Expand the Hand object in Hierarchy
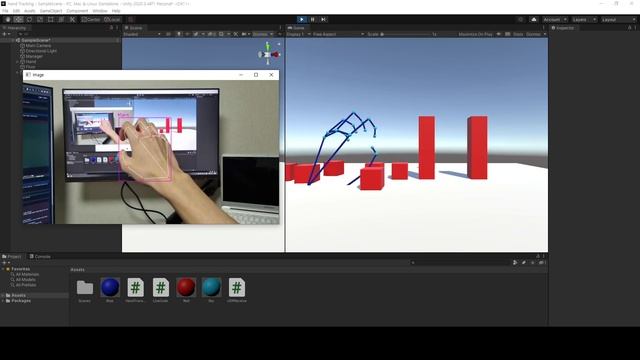The image size is (640, 360). 18,62
